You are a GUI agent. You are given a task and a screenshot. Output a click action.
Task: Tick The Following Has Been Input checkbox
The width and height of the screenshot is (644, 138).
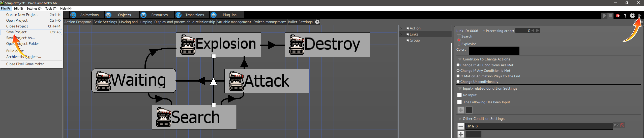click(459, 102)
